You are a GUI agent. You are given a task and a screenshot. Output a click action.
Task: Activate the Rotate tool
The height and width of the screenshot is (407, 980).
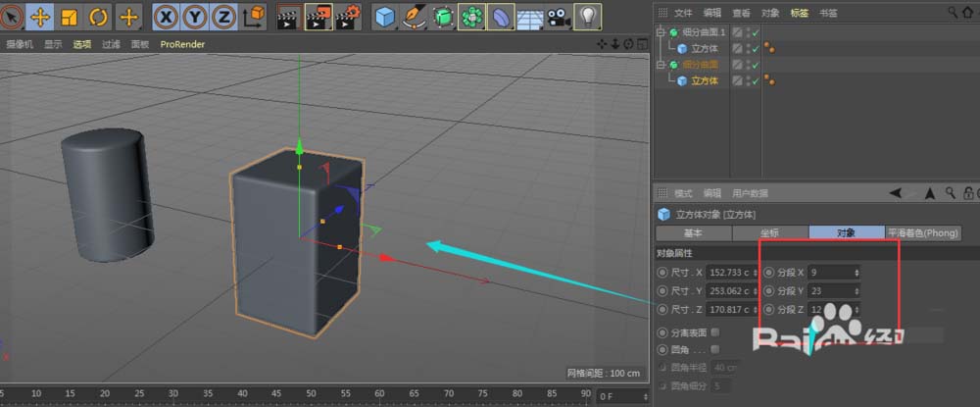pos(98,17)
